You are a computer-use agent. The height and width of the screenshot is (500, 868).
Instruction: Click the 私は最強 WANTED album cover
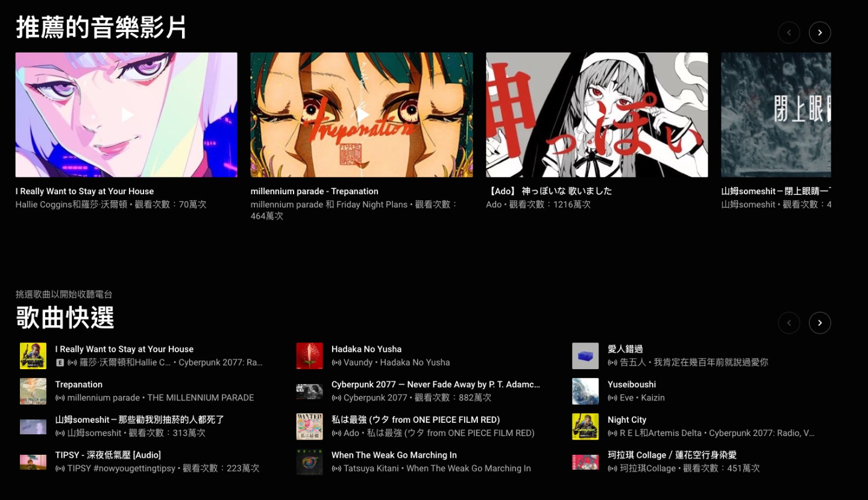pyautogui.click(x=309, y=426)
